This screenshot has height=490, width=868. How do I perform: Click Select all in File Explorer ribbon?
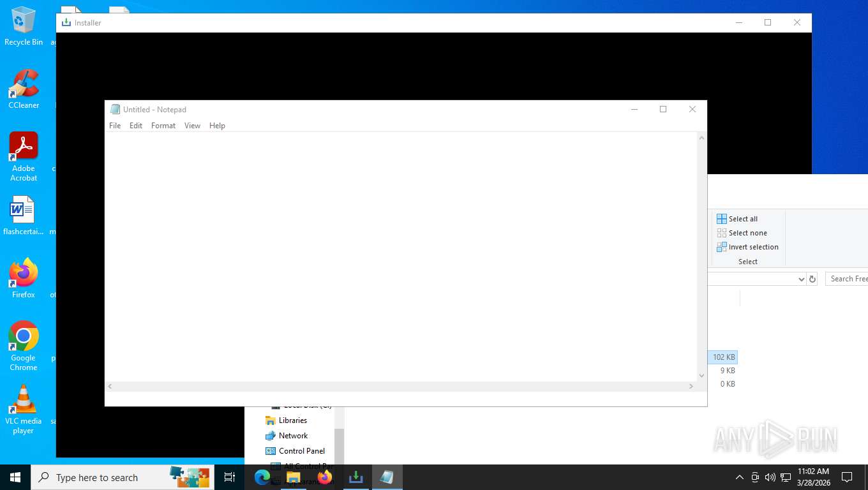(737, 219)
